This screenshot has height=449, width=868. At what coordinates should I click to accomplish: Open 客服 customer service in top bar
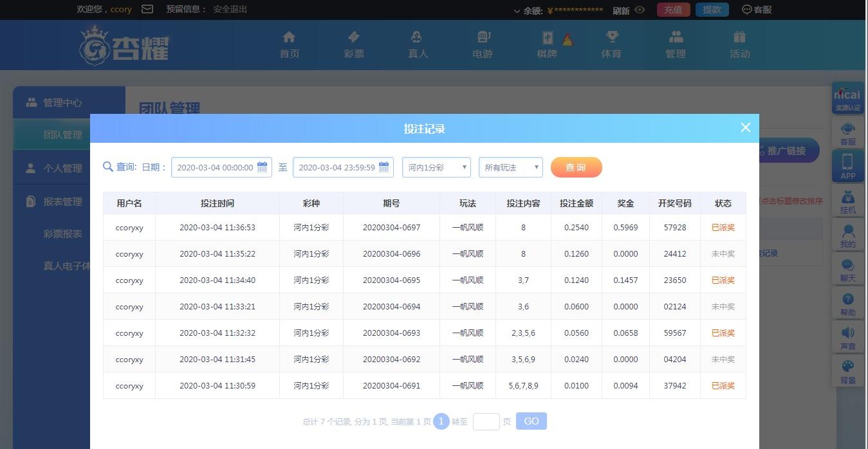(757, 10)
